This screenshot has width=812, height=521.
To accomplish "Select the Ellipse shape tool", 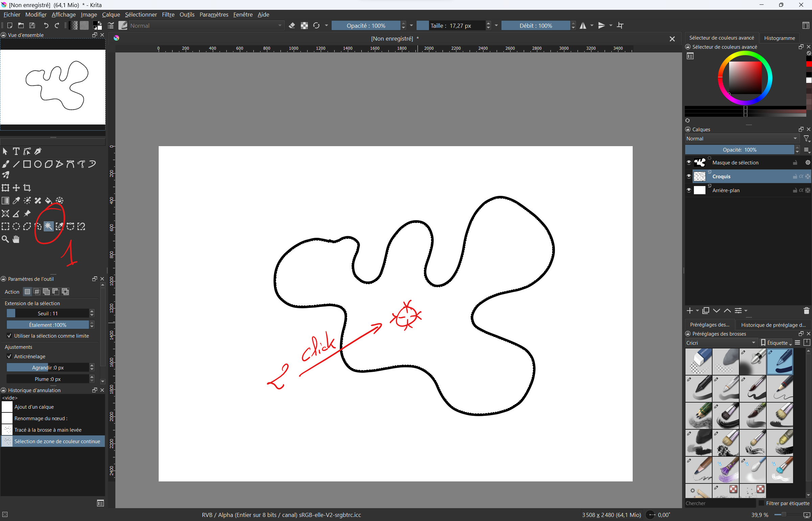I will 38,164.
